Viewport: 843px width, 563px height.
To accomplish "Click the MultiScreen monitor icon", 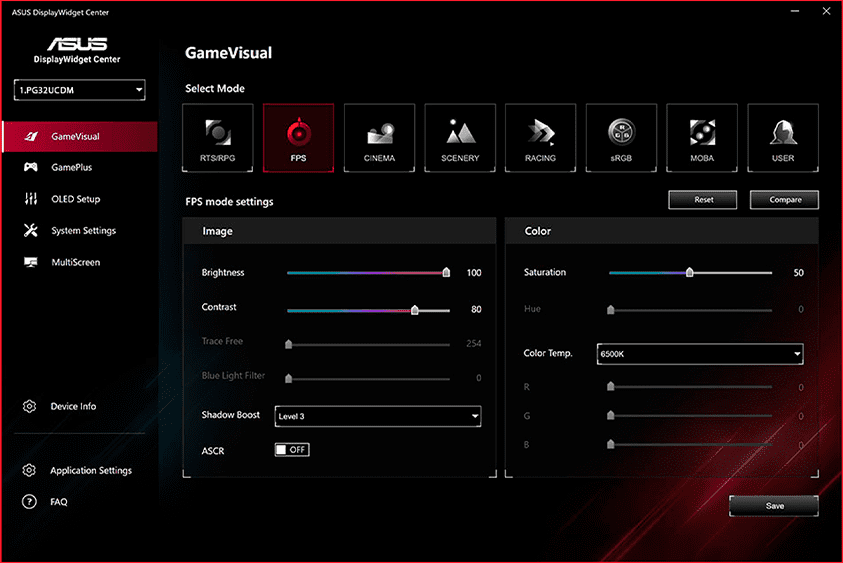I will [x=31, y=262].
